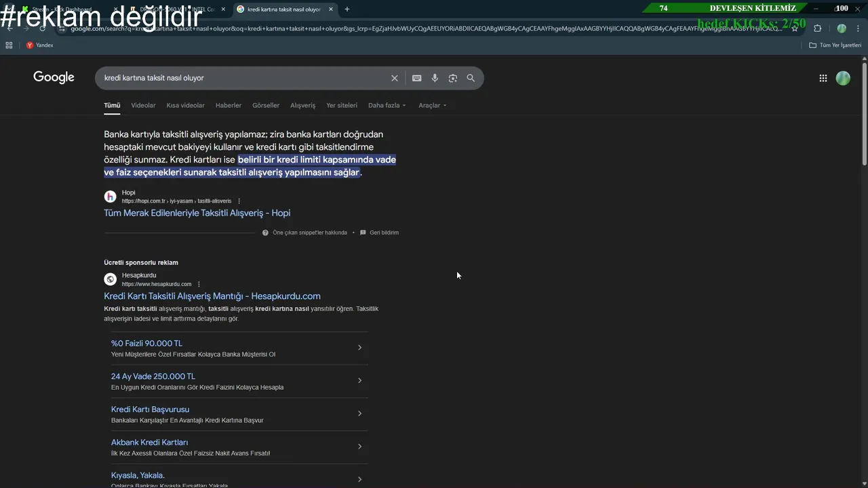Click the Hesapkurdu globe favicon
This screenshot has height=488, width=868.
tap(111, 279)
